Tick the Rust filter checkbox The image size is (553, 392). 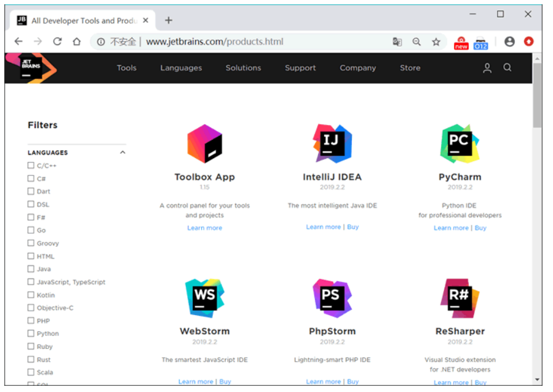click(31, 359)
